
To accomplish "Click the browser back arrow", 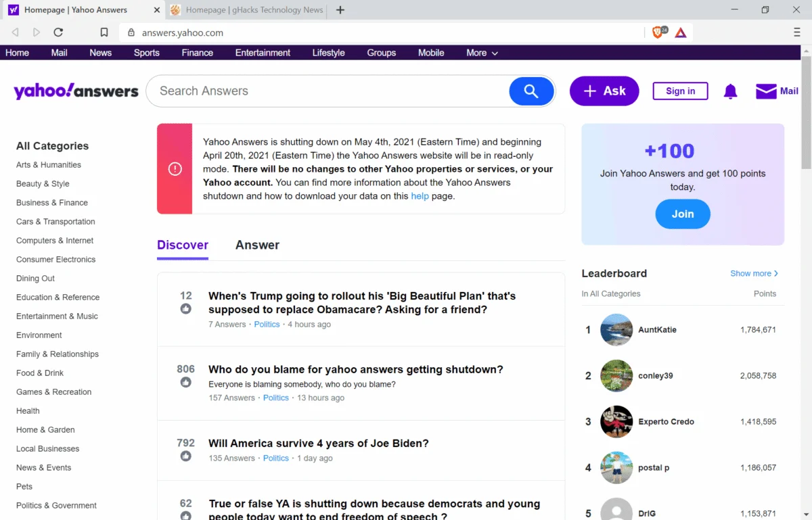I will click(15, 32).
